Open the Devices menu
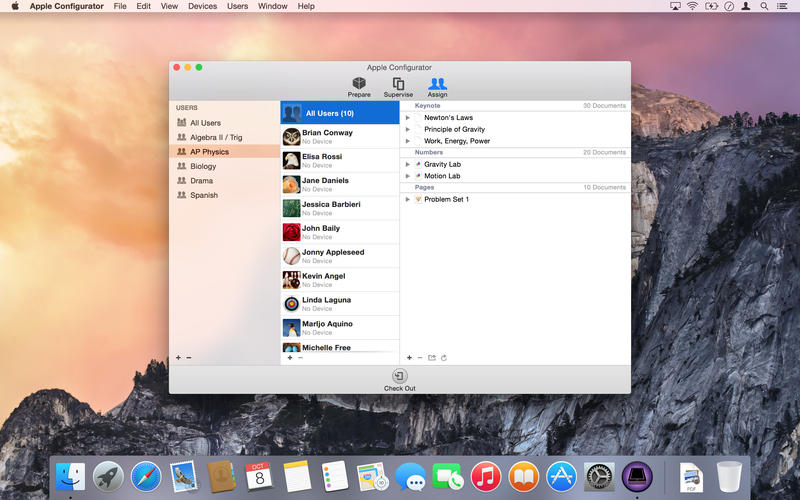This screenshot has height=500, width=800. click(x=202, y=6)
